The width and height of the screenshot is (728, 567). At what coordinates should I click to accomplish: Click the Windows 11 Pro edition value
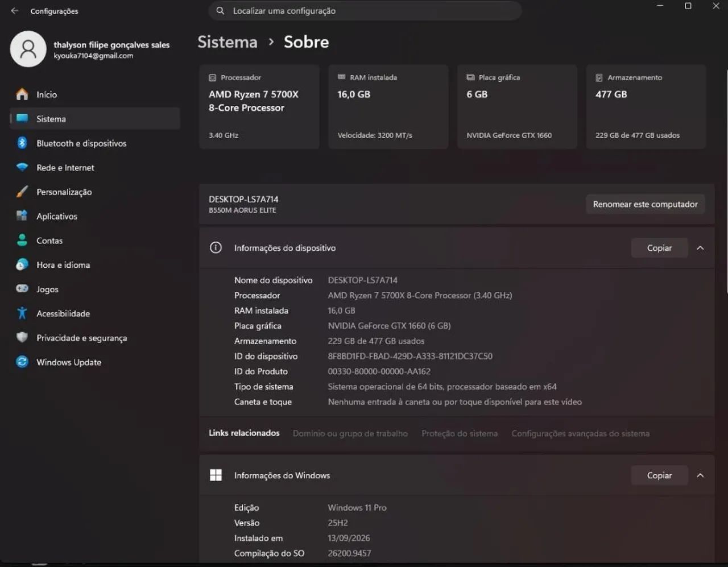tap(357, 508)
